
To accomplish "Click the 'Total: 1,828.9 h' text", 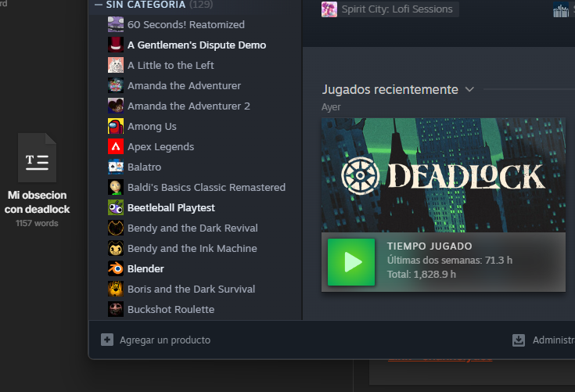I will pyautogui.click(x=422, y=275).
